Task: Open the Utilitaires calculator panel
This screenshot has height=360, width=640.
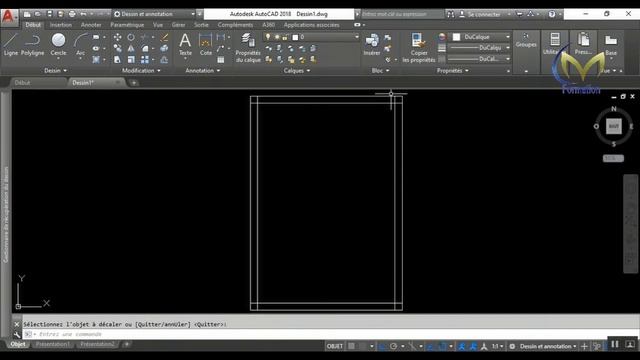Action: click(554, 44)
